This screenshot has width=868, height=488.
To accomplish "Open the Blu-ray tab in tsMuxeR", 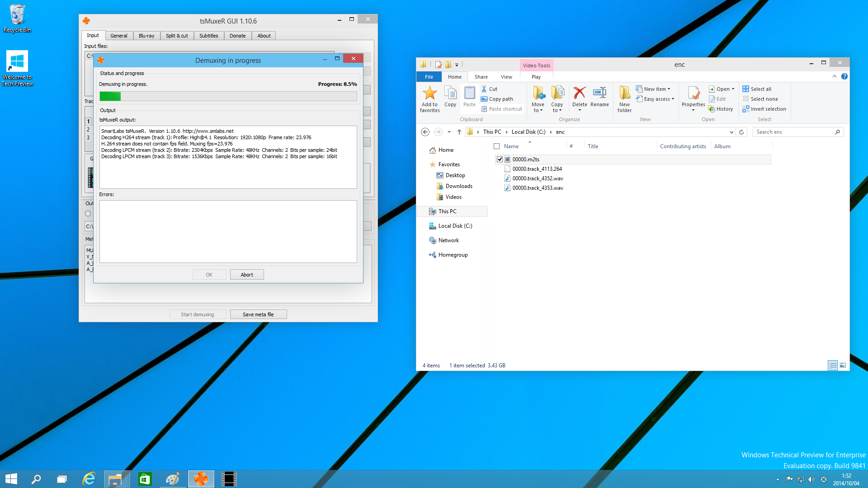I will tap(146, 36).
